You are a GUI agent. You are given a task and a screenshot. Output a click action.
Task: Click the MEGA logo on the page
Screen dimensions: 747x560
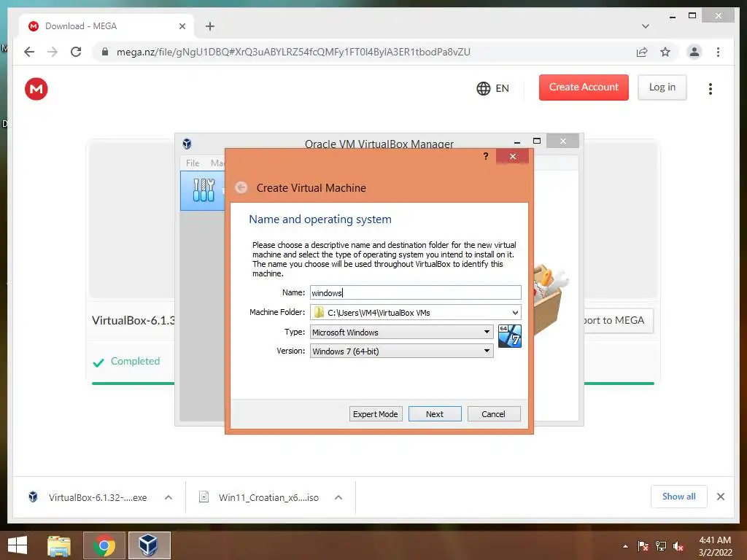tap(36, 89)
